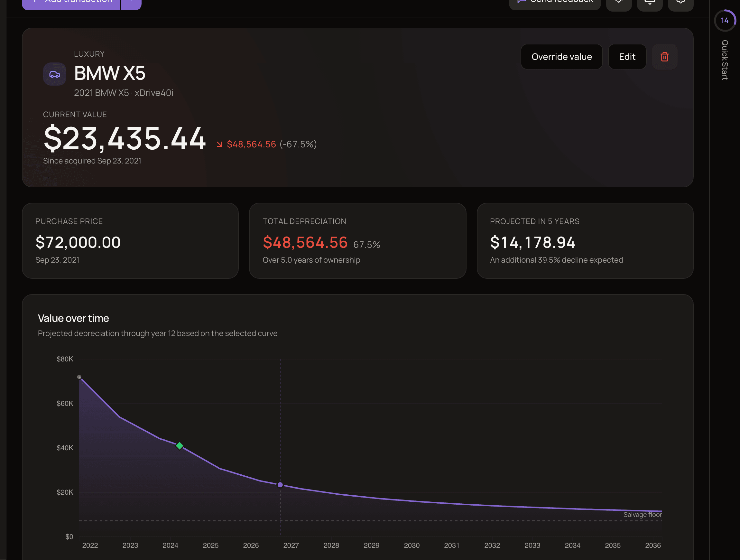Click the $0 axis label
The image size is (740, 560).
point(69,537)
